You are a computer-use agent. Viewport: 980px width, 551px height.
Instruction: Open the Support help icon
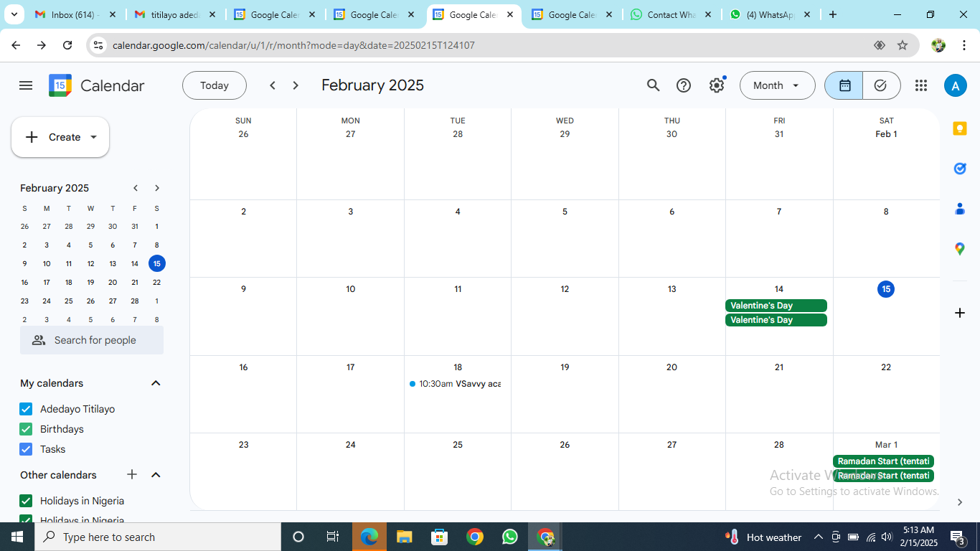[x=684, y=85]
